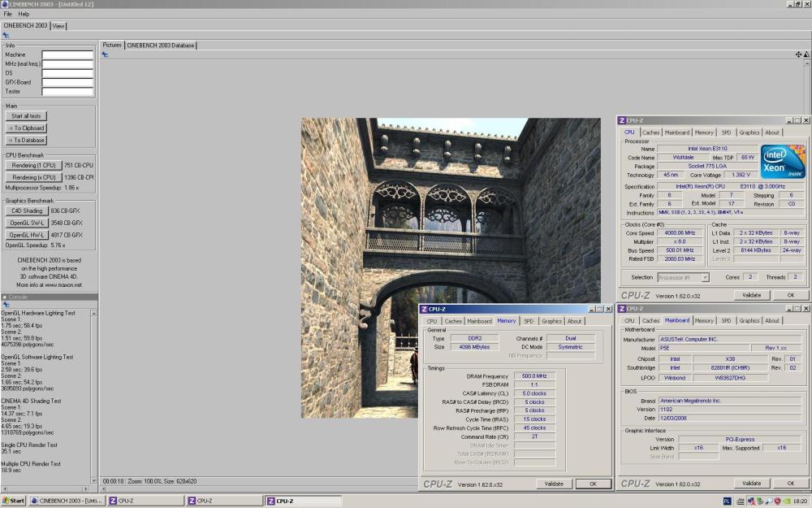
Task: Switch to the CINEBENCH 2003 Database tab
Action: [x=160, y=46]
